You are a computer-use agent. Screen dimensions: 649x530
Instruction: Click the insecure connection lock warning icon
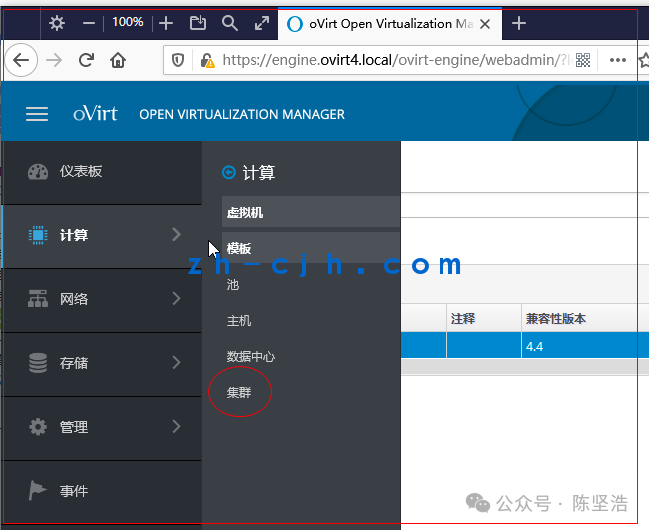pos(207,60)
